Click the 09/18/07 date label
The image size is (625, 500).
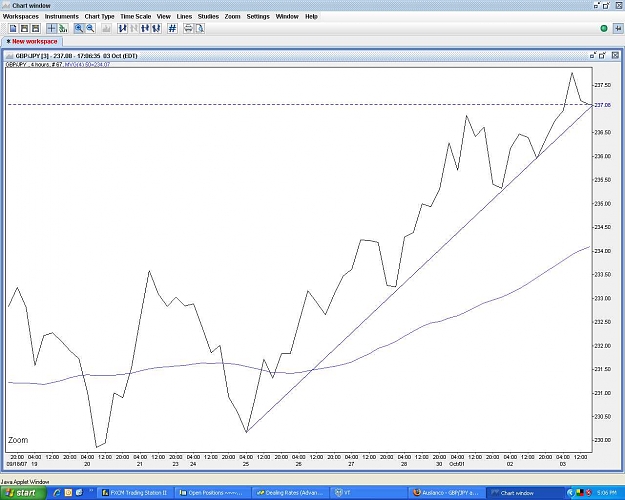(17, 464)
